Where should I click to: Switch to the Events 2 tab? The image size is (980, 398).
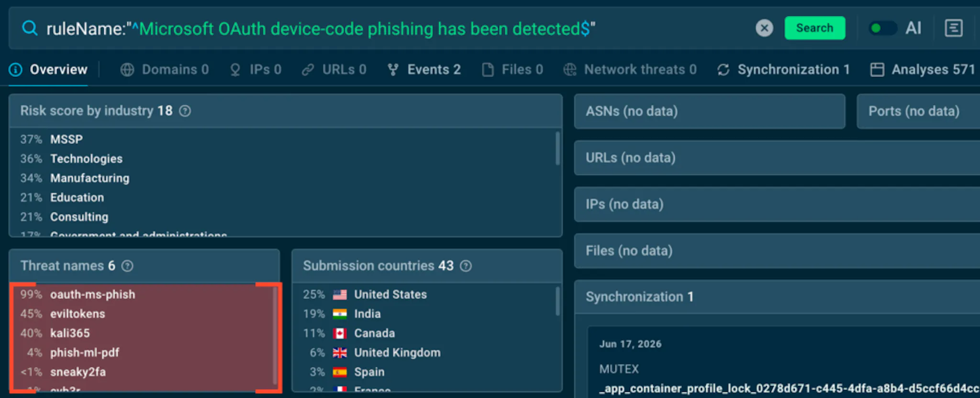point(424,69)
